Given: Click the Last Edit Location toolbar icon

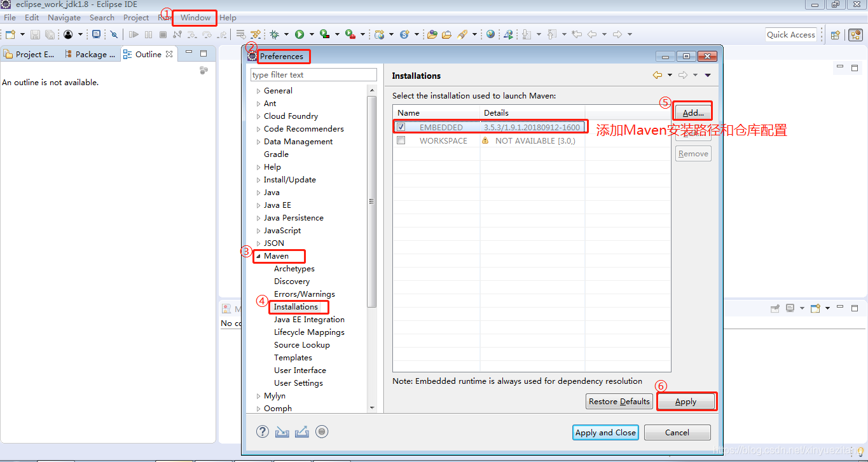Looking at the screenshot, I should [577, 34].
